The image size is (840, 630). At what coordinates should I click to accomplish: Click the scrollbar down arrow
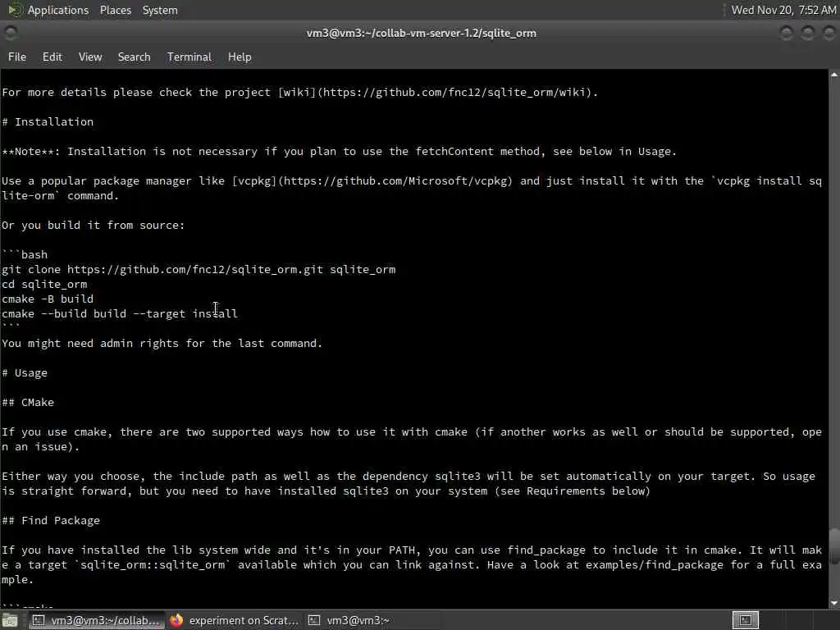834,603
